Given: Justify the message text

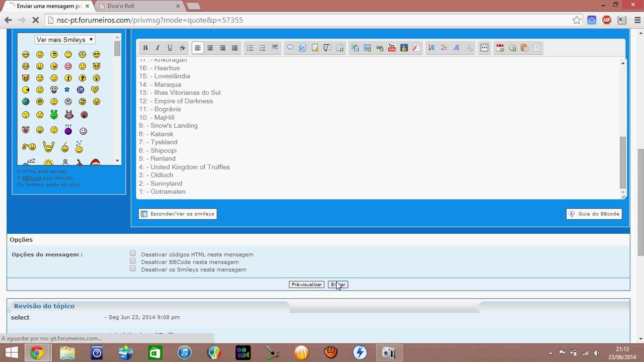Looking at the screenshot, I should click(x=234, y=48).
